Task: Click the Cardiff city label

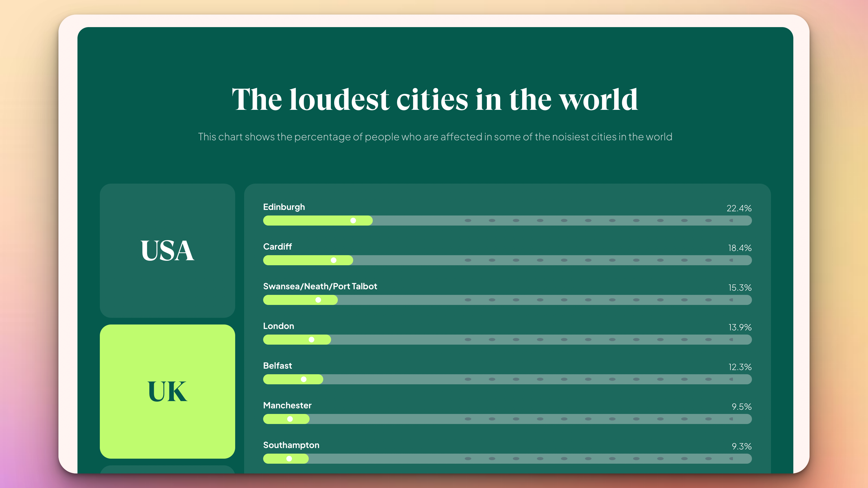Action: (x=277, y=247)
